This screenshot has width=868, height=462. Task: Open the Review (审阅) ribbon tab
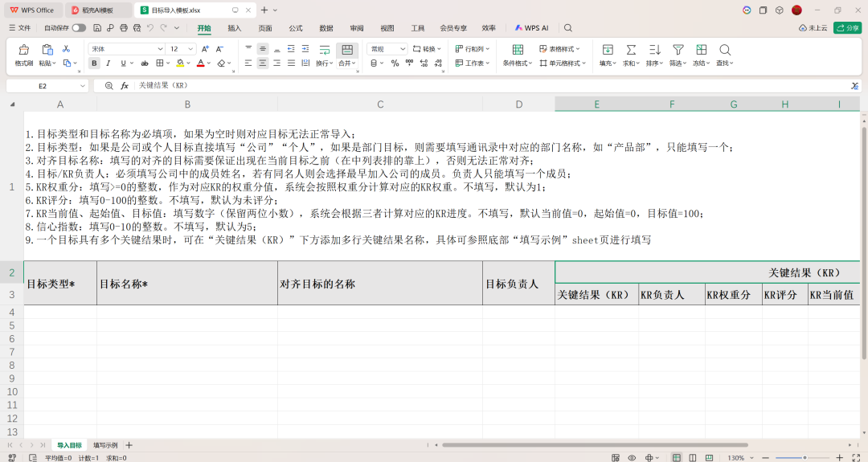tap(357, 27)
